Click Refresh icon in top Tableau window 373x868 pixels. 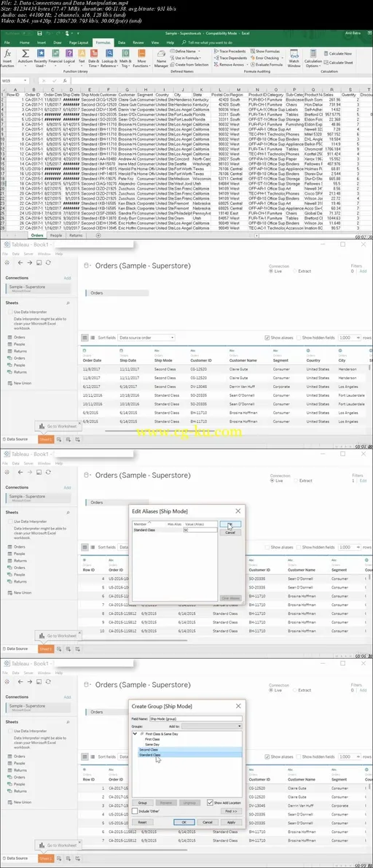48,263
